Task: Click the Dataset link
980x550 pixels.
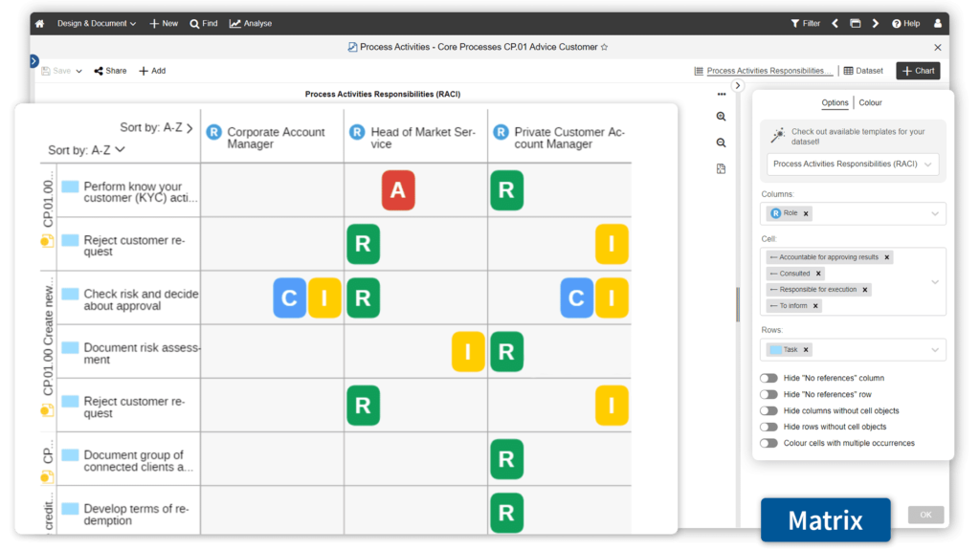Action: [x=862, y=71]
